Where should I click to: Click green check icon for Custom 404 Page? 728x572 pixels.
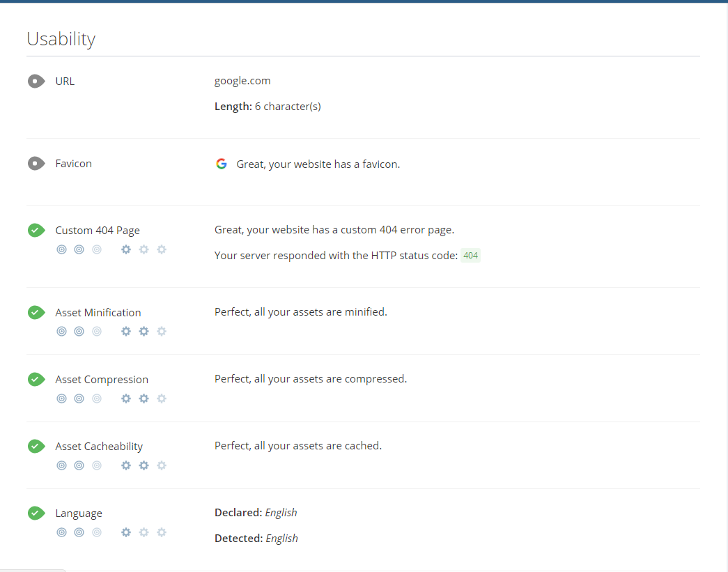point(36,231)
